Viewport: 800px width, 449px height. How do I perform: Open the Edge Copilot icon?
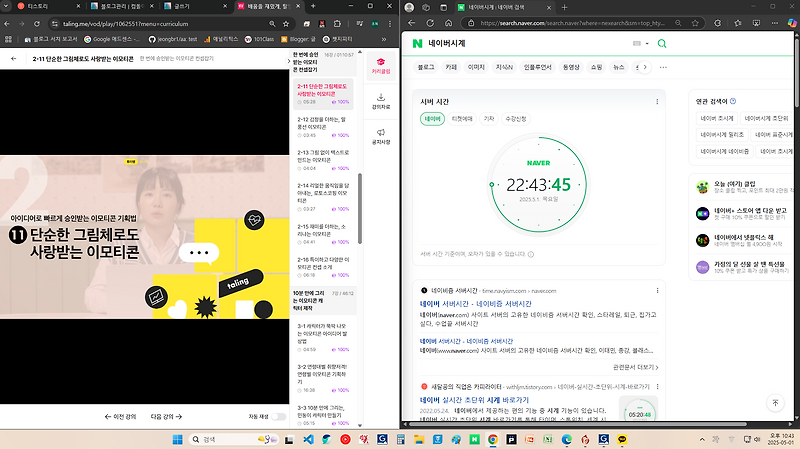[792, 23]
